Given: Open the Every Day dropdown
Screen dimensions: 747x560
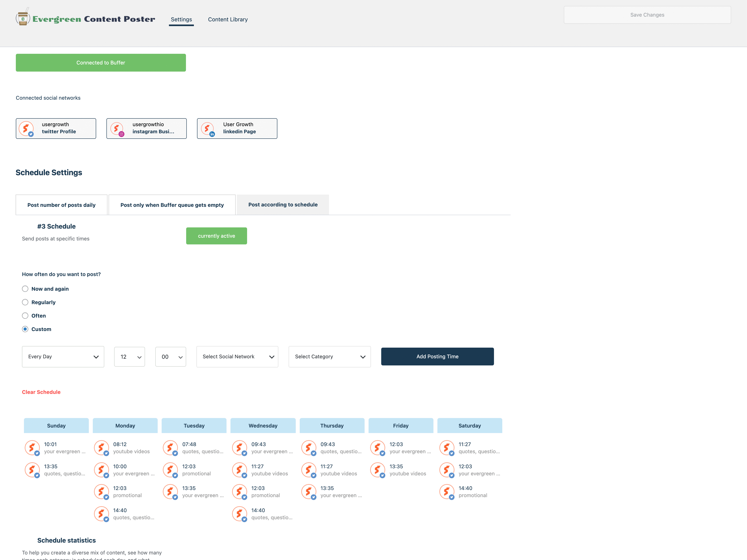Looking at the screenshot, I should tap(63, 357).
